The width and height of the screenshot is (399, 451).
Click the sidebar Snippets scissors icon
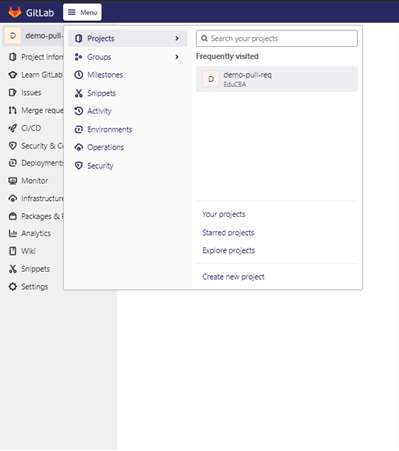13,269
